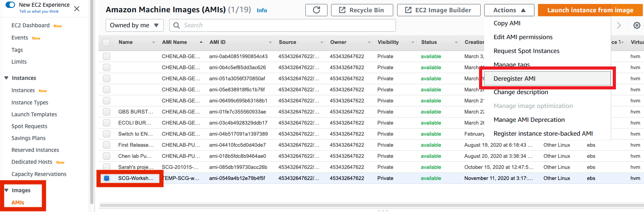Image resolution: width=644 pixels, height=212 pixels.
Task: Open Launch Templates in sidebar
Action: (34, 114)
